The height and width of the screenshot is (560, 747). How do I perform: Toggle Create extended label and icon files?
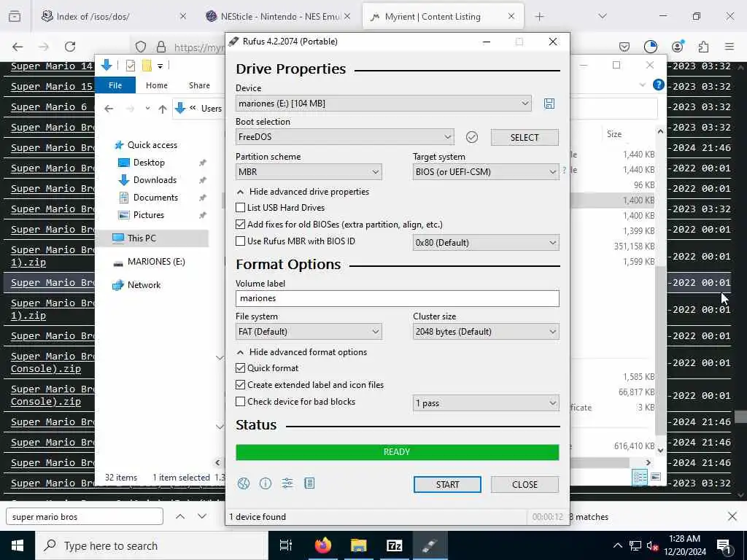(241, 385)
